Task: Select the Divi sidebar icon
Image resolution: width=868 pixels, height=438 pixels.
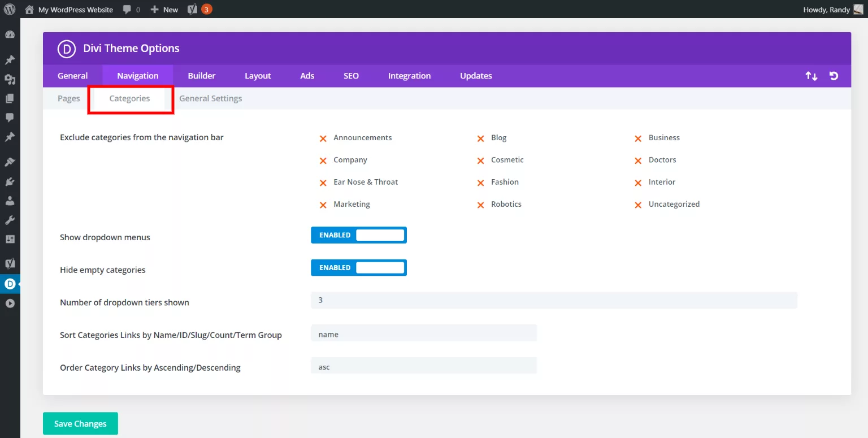Action: click(10, 284)
